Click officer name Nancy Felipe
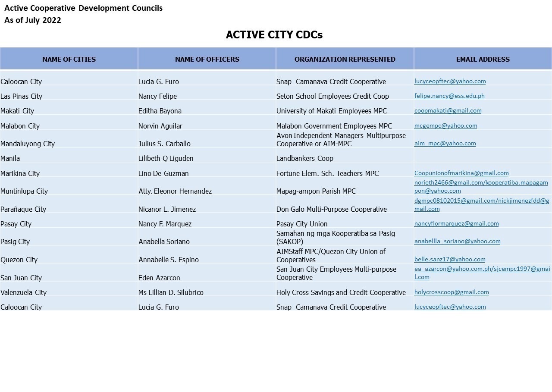552x392 pixels. click(x=157, y=96)
